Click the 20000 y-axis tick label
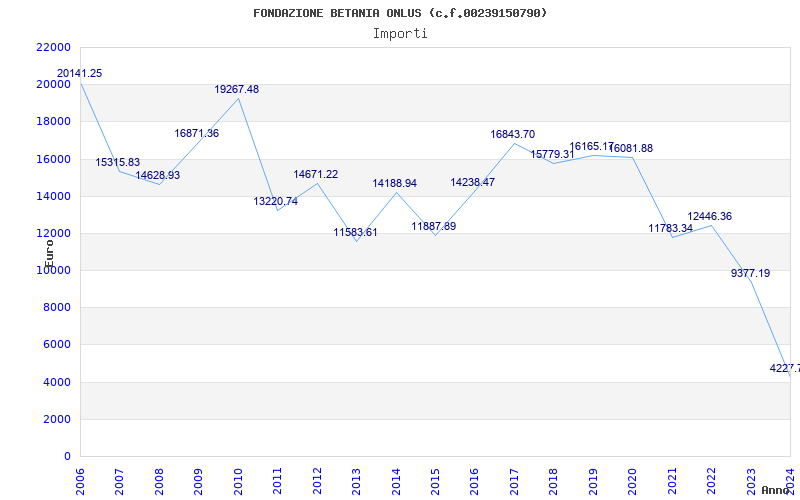Image resolution: width=800 pixels, height=500 pixels. [x=54, y=85]
